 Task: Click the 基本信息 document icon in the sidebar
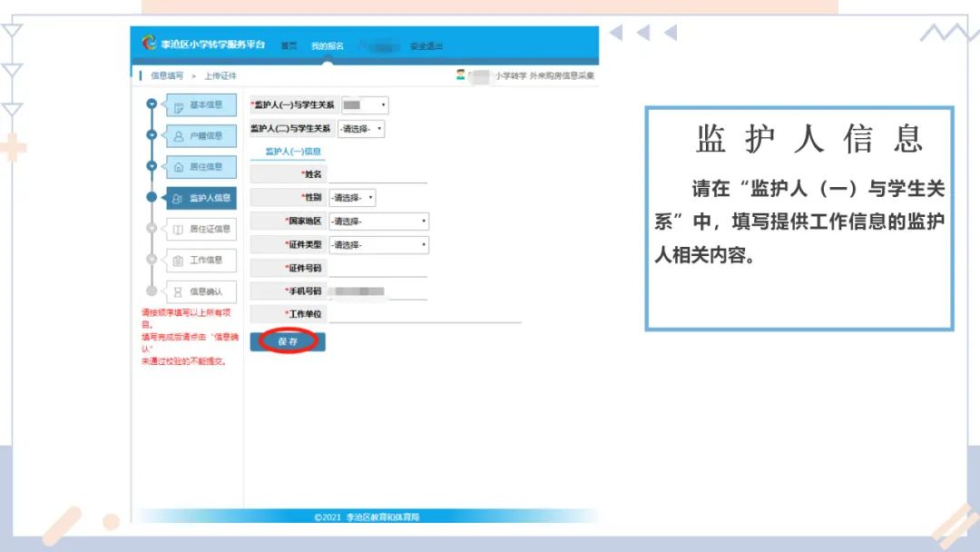pos(177,105)
